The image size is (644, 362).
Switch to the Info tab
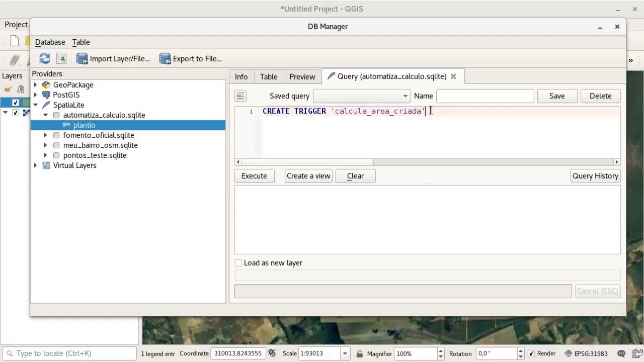pos(241,76)
